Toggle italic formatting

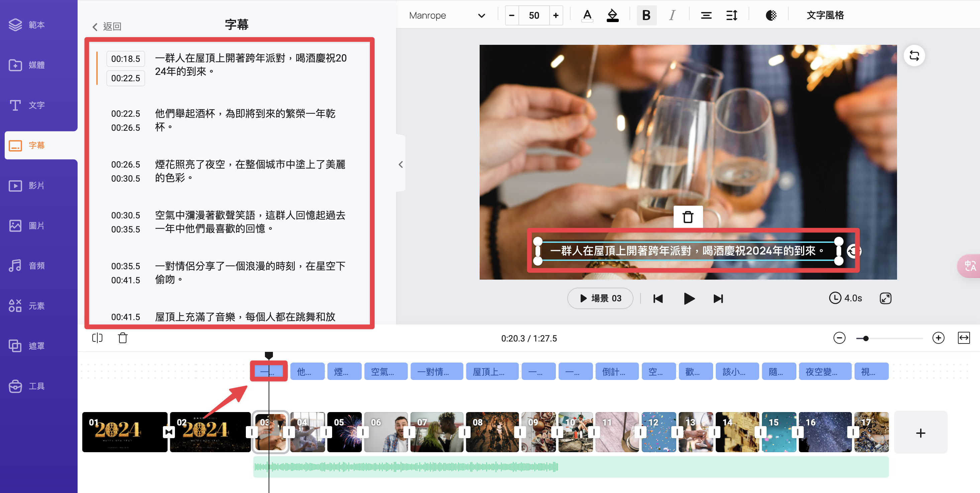pyautogui.click(x=672, y=16)
